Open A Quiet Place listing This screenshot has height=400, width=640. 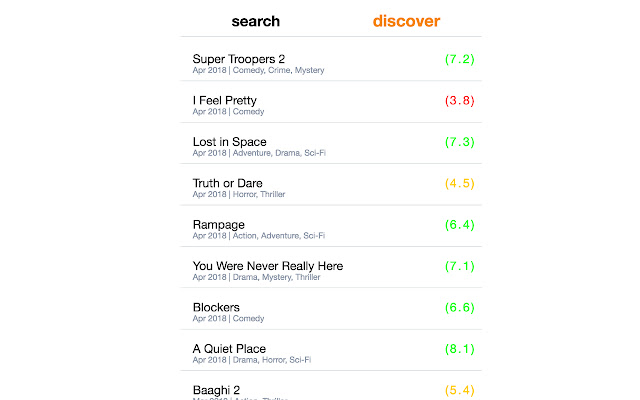[229, 348]
